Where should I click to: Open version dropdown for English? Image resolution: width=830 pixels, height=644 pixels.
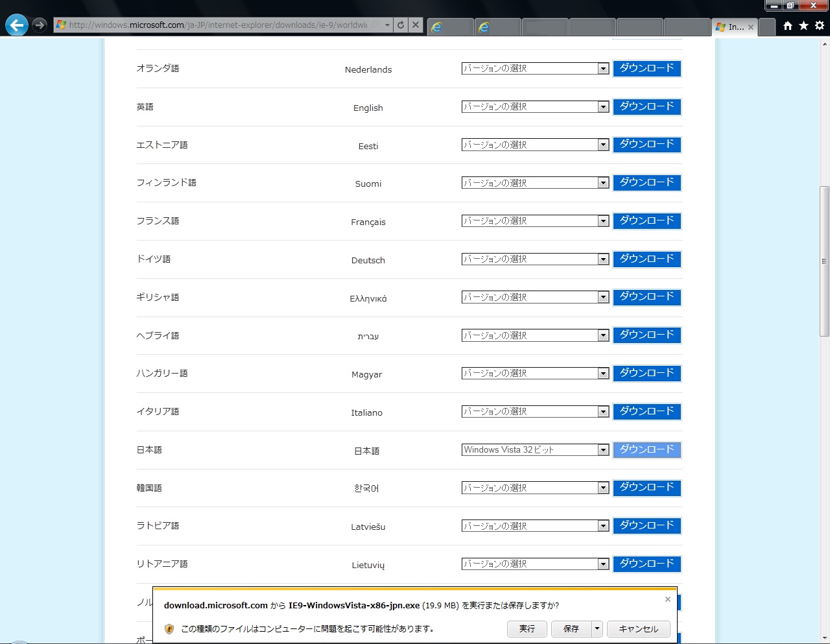pos(536,107)
